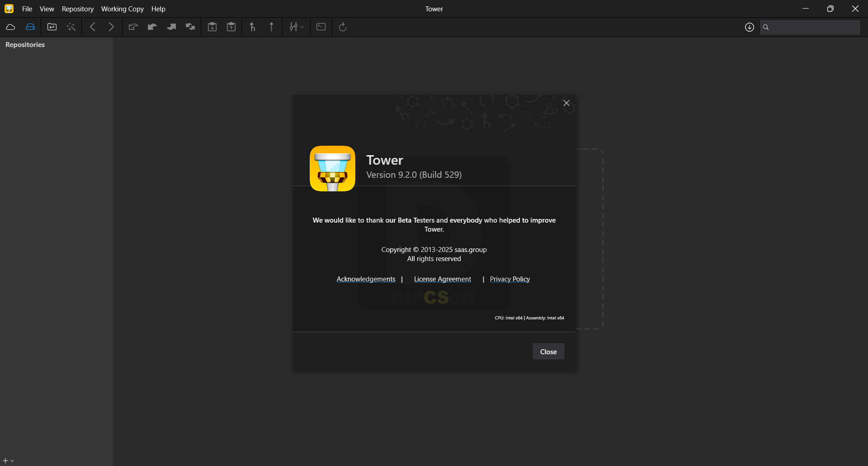Open the View menu
Screen dimensions: 868x466
47,9
